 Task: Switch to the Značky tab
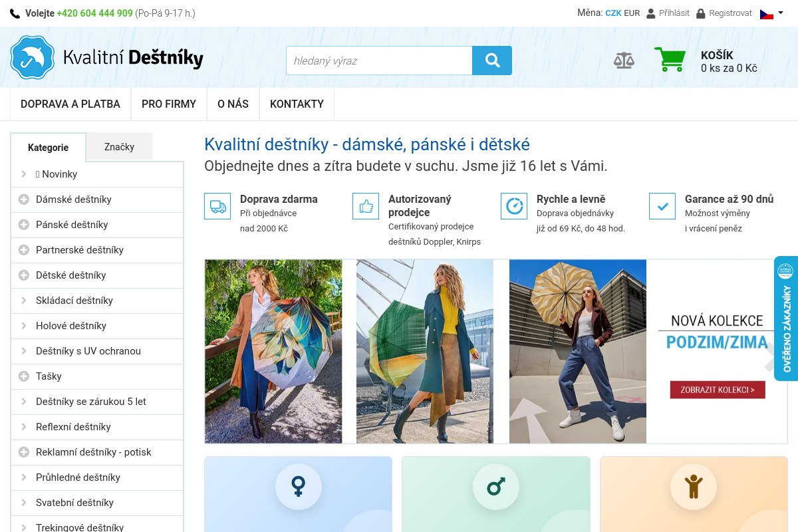[x=119, y=147]
